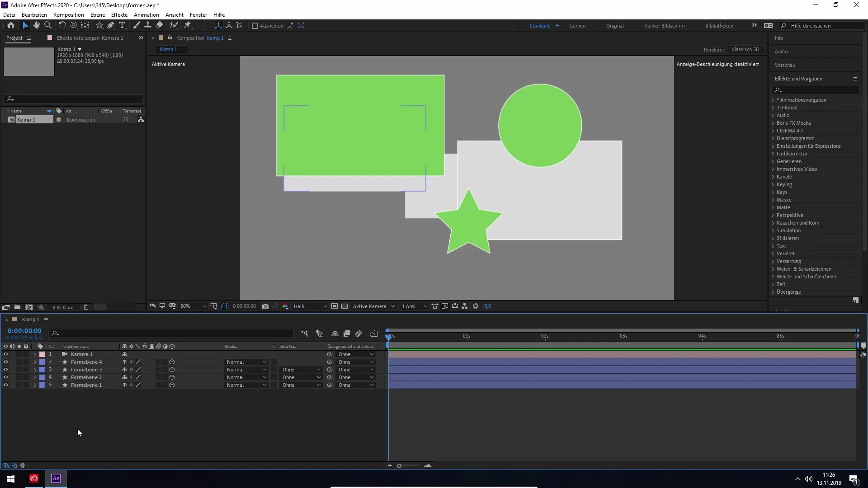Take a snapshot with the camera icon
868x488 pixels.
pyautogui.click(x=265, y=306)
